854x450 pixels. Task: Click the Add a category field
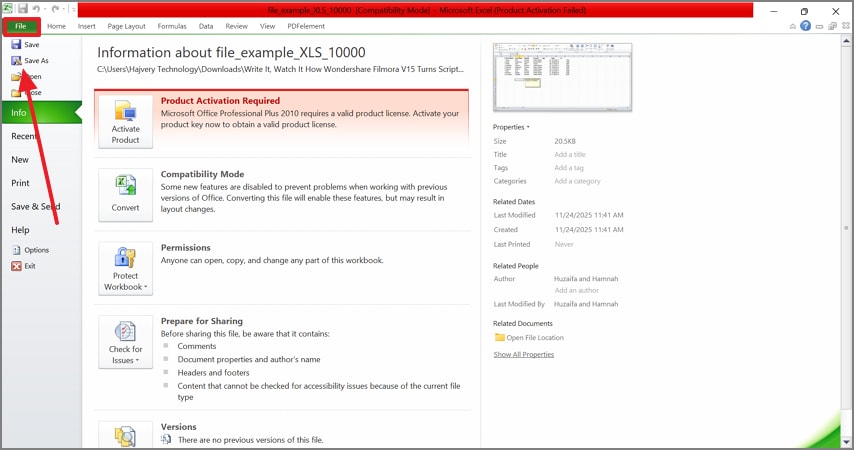(577, 181)
